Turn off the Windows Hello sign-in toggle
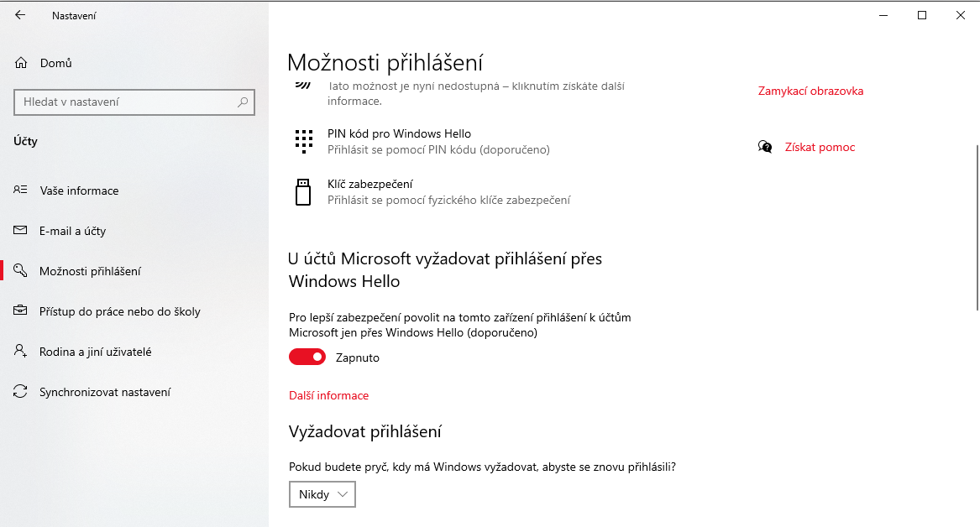This screenshot has width=980, height=527. click(307, 357)
